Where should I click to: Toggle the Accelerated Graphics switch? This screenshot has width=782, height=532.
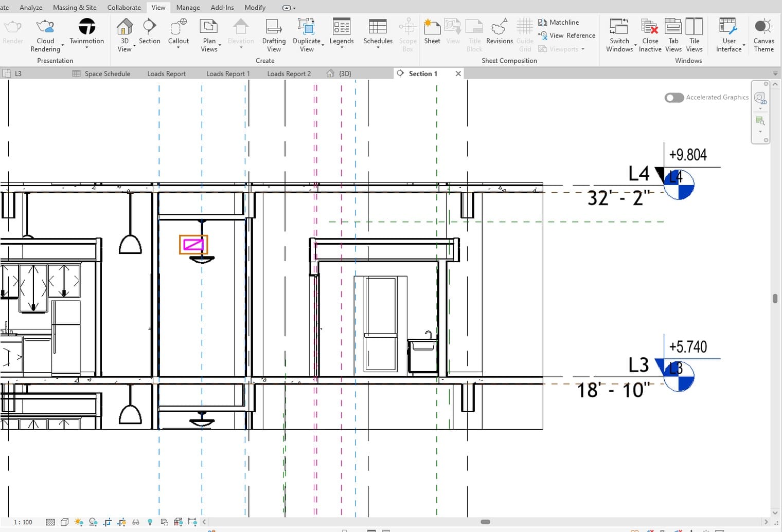pos(674,98)
